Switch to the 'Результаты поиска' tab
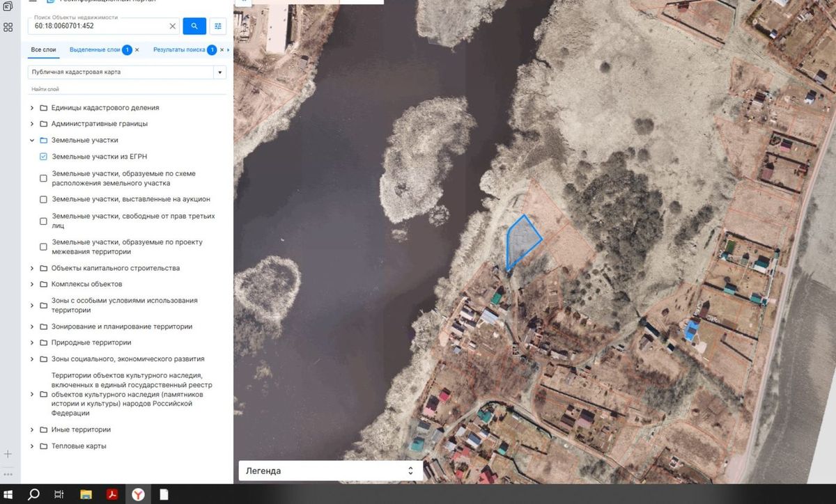Viewport: 836px width, 504px height. coord(179,50)
